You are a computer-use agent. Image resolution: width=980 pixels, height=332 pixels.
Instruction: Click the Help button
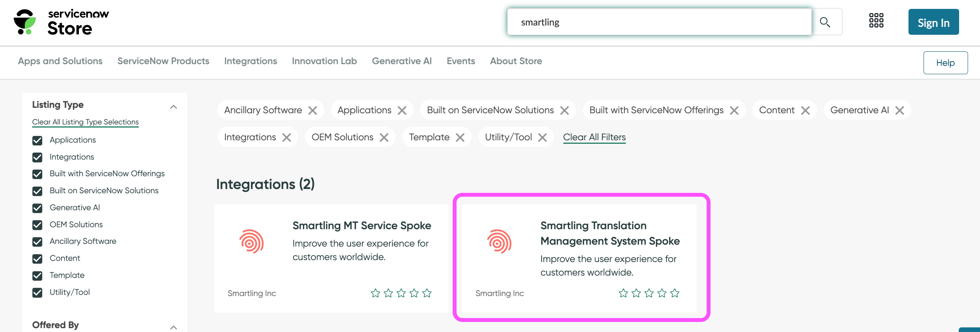[x=946, y=63]
